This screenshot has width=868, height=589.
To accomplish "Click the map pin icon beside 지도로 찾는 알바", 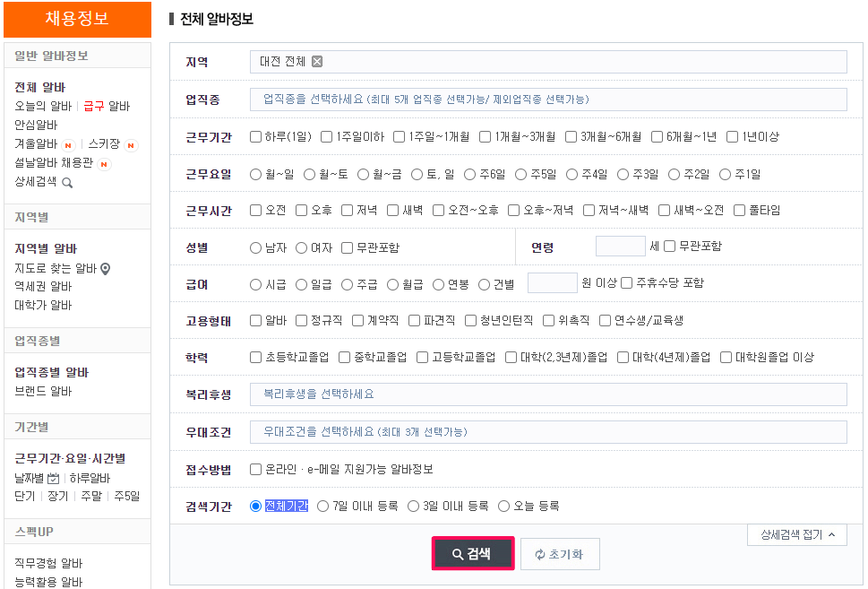I will pos(106,270).
